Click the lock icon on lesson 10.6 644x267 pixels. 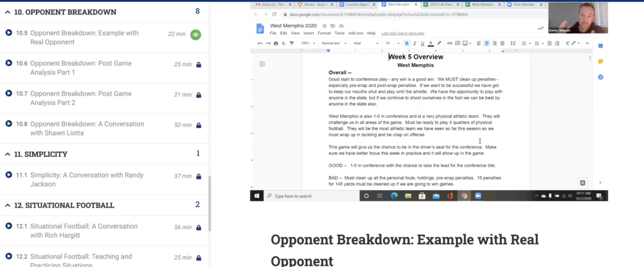pos(199,64)
